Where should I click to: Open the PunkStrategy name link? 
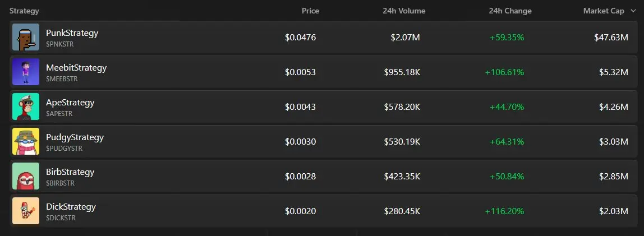pos(72,33)
